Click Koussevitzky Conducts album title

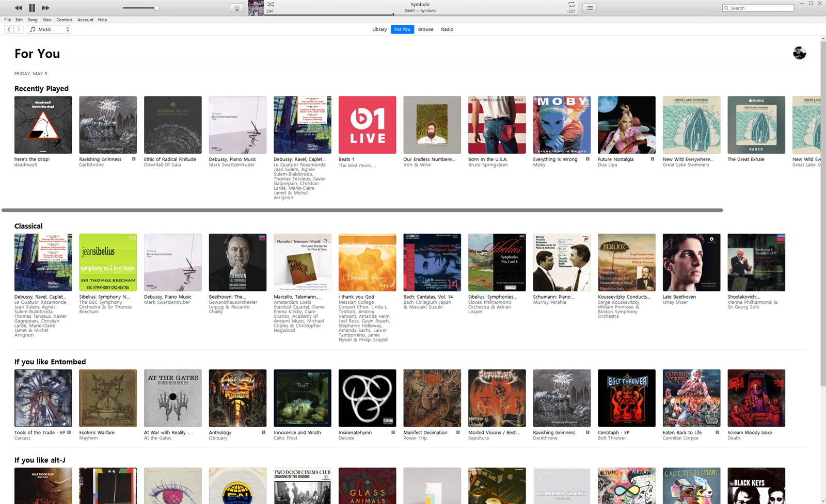[x=624, y=297]
